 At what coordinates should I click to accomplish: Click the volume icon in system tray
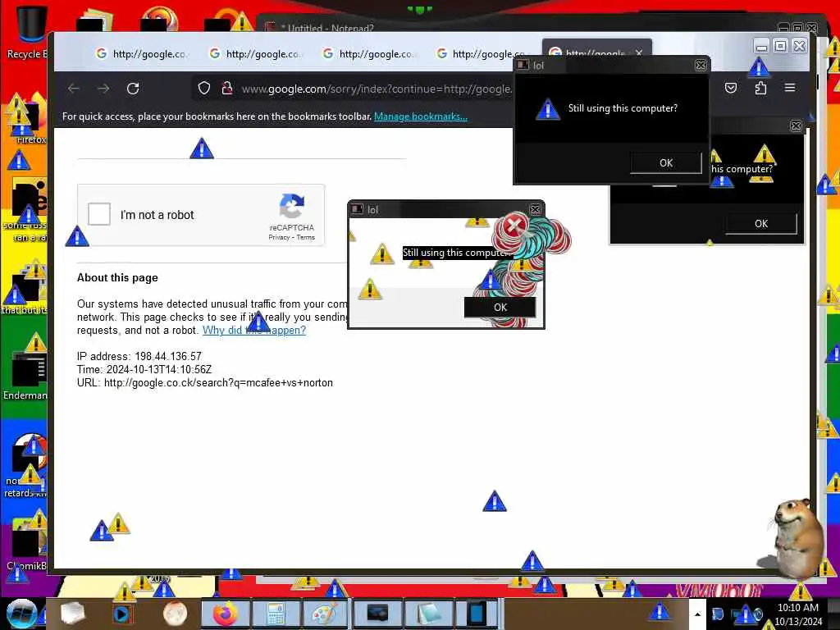click(757, 614)
